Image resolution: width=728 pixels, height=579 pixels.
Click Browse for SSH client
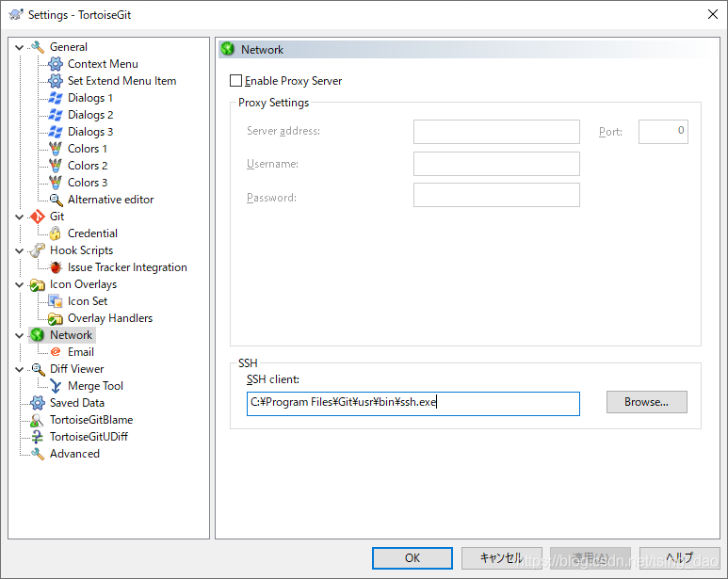click(x=646, y=402)
